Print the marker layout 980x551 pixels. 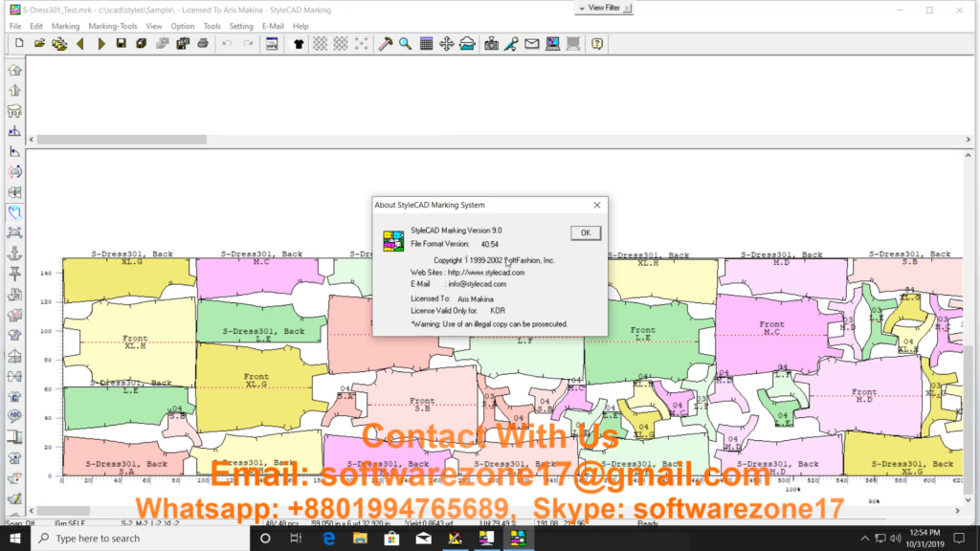203,43
